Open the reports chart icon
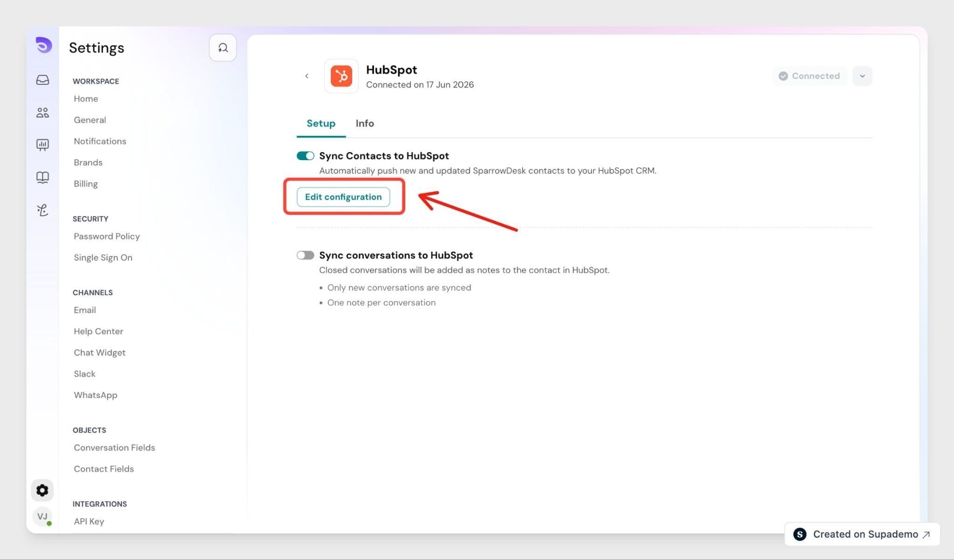 click(42, 145)
